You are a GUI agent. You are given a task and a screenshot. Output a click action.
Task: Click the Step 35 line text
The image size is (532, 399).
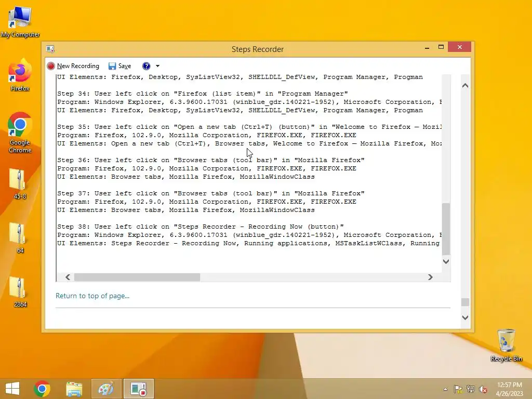point(249,127)
